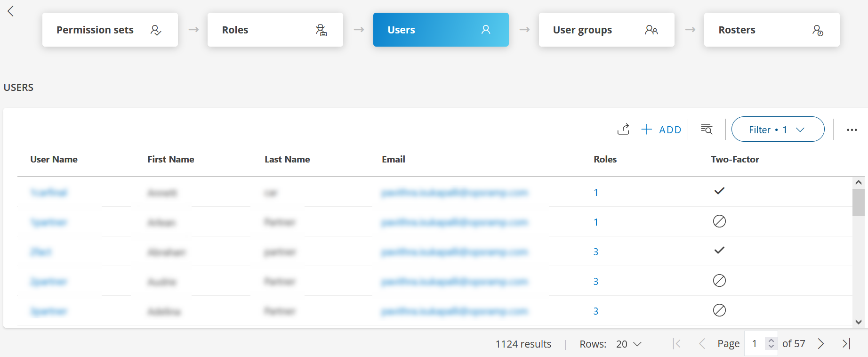Click the page number stepper arrows
Screen dimensions: 868x357
pyautogui.click(x=771, y=344)
